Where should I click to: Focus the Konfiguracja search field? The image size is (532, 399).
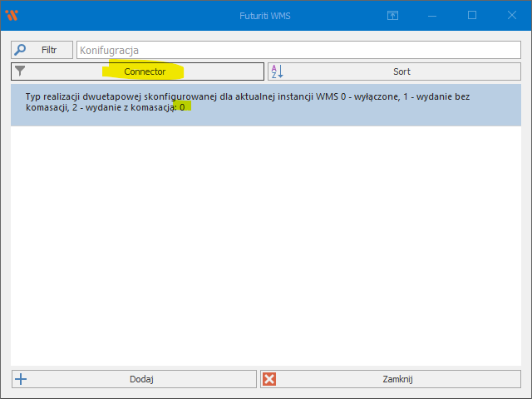pyautogui.click(x=298, y=50)
